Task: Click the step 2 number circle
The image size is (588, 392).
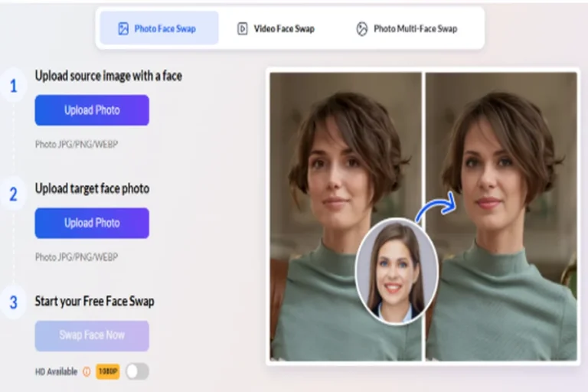Action: click(13, 194)
